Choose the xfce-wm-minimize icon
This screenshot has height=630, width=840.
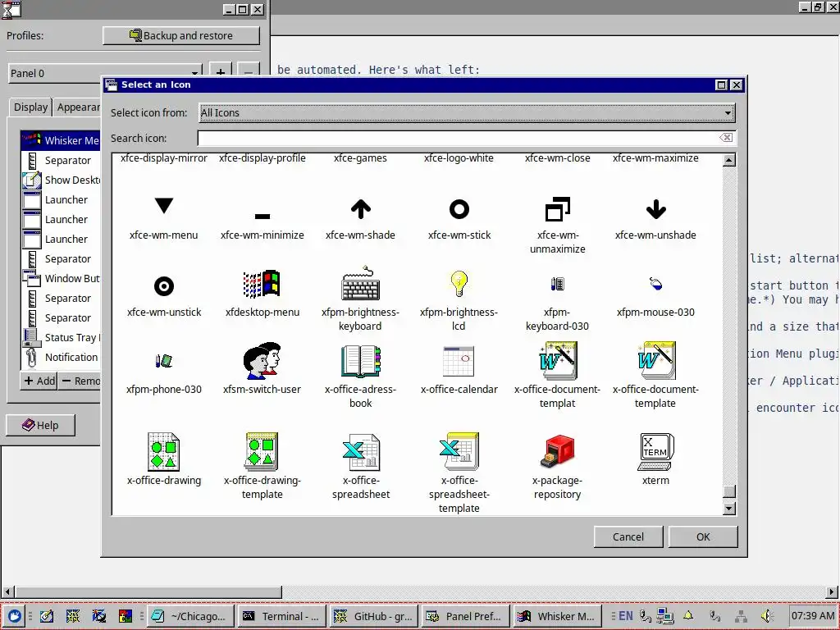point(262,216)
